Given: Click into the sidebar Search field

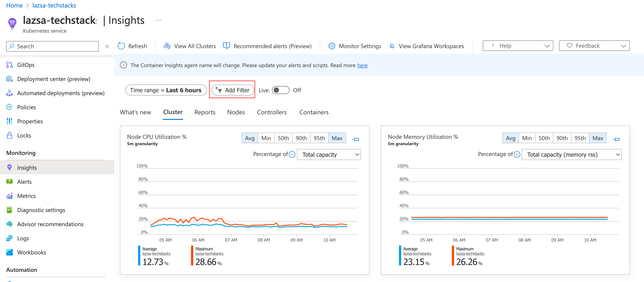Looking at the screenshot, I should pyautogui.click(x=52, y=46).
